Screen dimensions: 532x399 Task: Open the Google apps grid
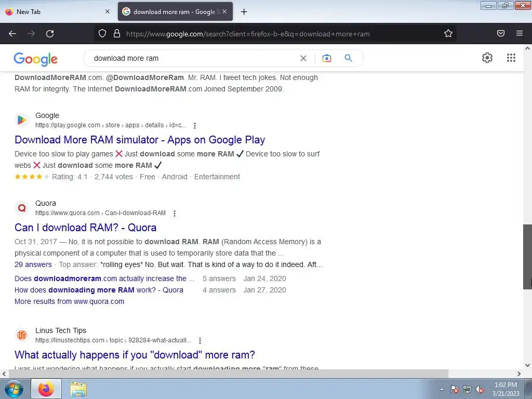[511, 58]
